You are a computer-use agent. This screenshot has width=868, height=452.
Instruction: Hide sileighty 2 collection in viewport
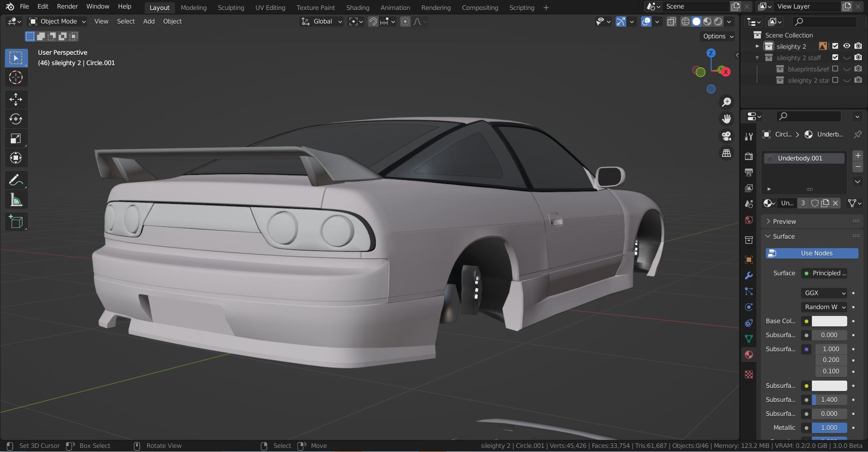point(847,46)
